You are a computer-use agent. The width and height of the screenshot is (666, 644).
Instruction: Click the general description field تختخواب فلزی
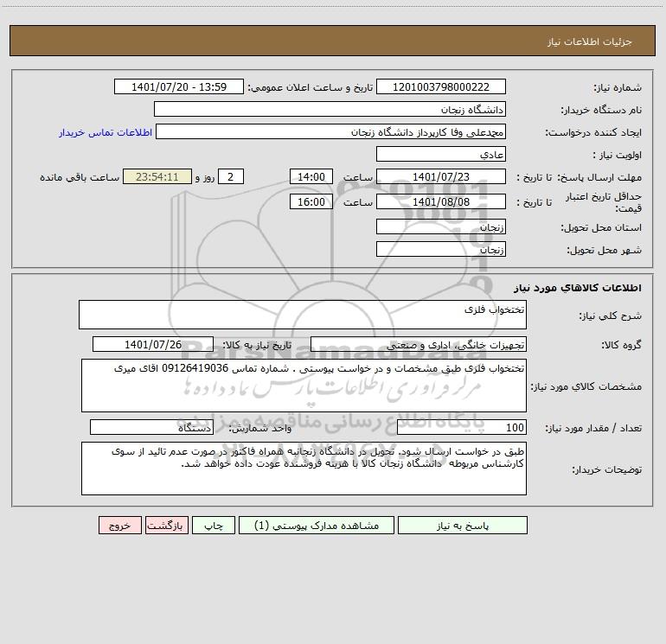coord(303,315)
